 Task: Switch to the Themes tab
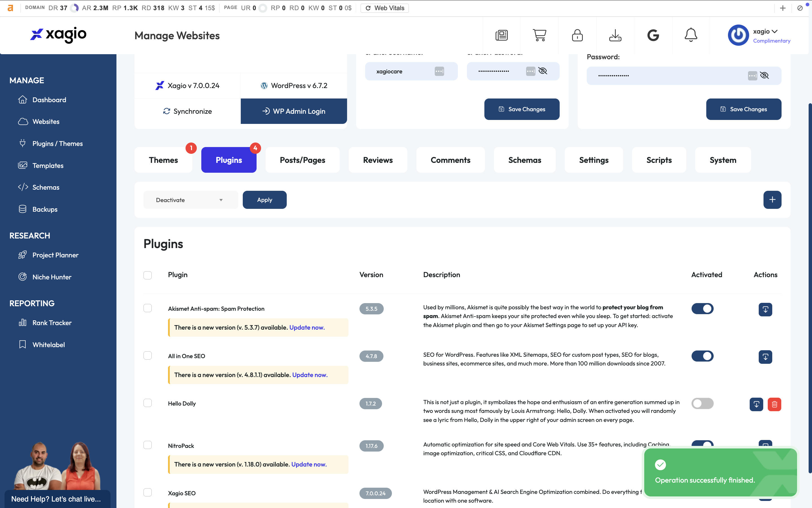pos(164,160)
